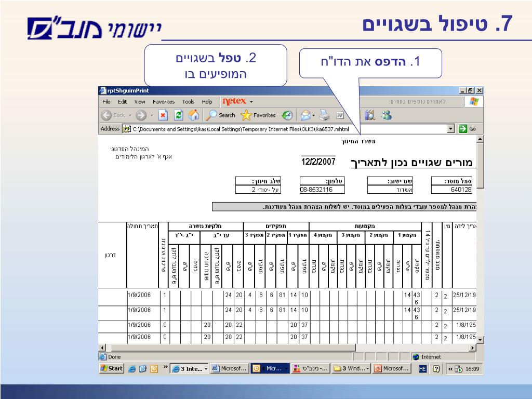Click the vertical scrollbar up arrow
Screen dimensions: 532x399
480,139
